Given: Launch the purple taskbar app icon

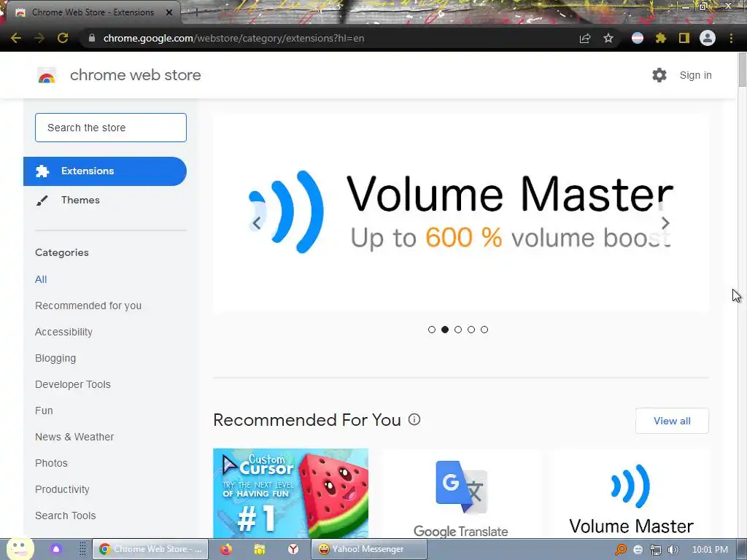Looking at the screenshot, I should (56, 549).
